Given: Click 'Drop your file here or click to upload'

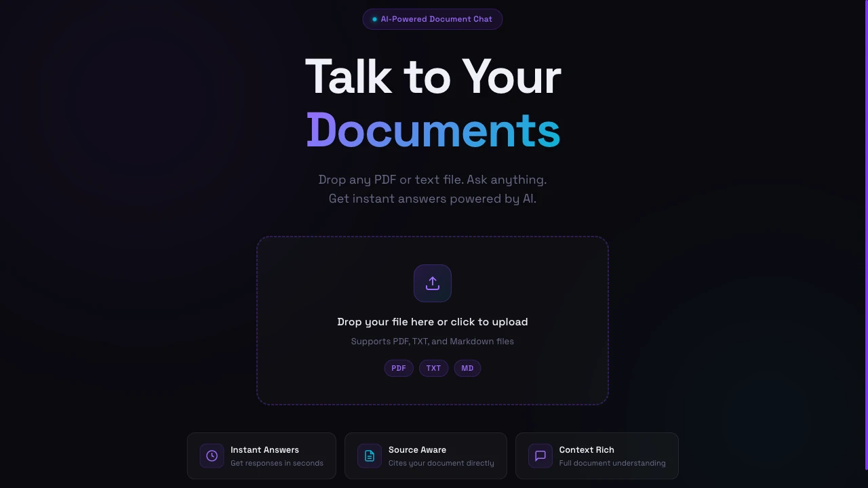Looking at the screenshot, I should point(433,322).
